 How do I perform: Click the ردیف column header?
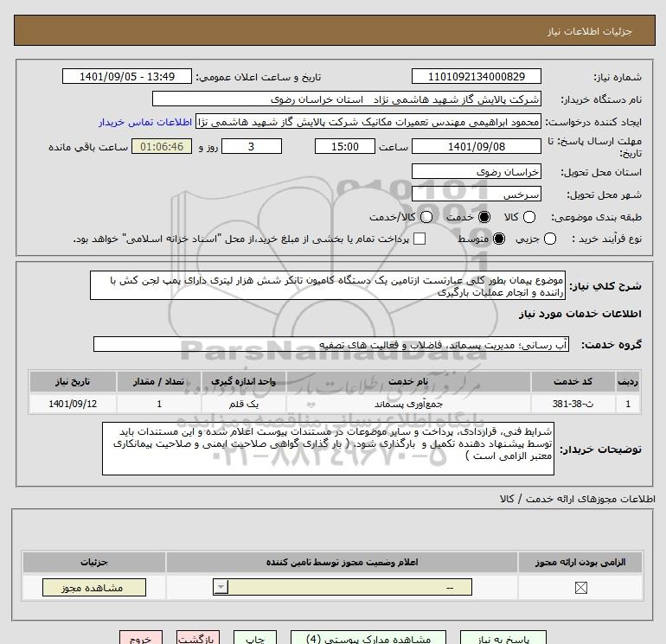pos(628,381)
